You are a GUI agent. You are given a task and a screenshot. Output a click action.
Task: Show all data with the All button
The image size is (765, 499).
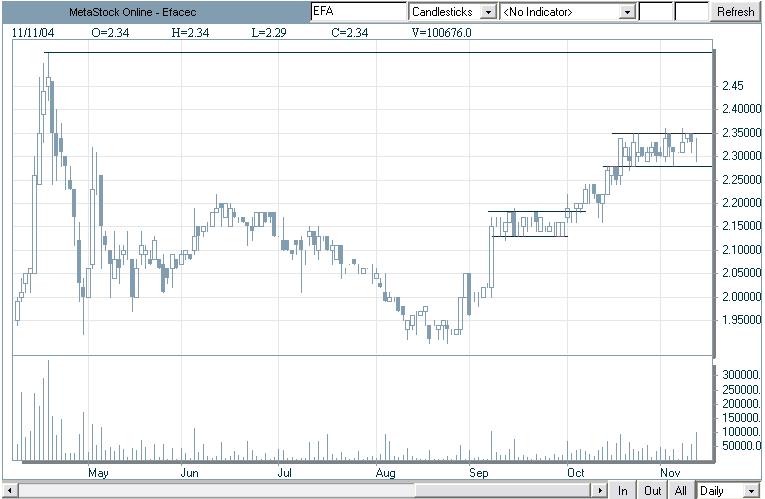pos(681,490)
